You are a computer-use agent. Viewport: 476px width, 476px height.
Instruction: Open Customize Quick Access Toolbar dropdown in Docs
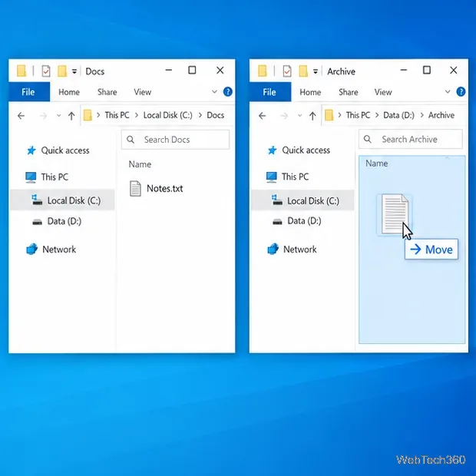point(74,71)
